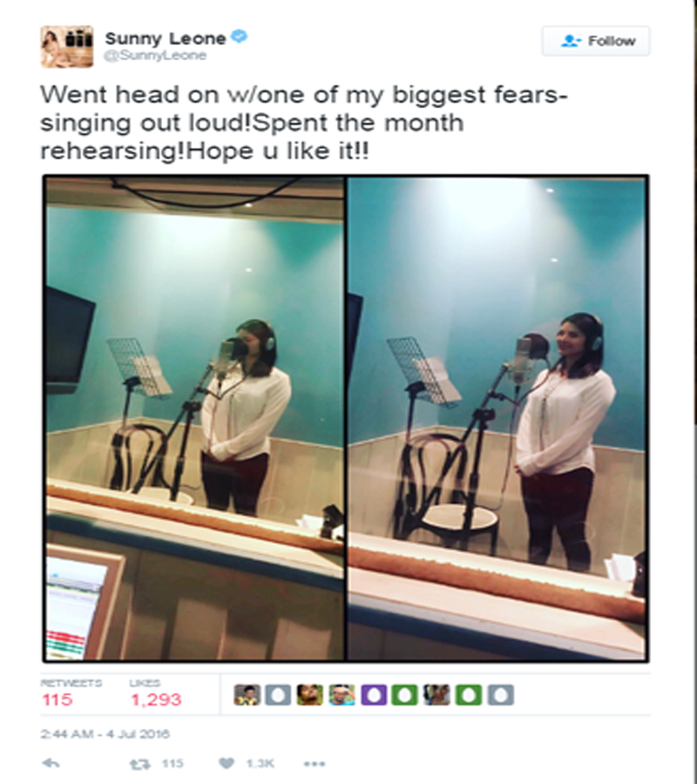This screenshot has height=784, width=697.
Task: Open Sunny Leone's profile picture
Action: (x=67, y=46)
